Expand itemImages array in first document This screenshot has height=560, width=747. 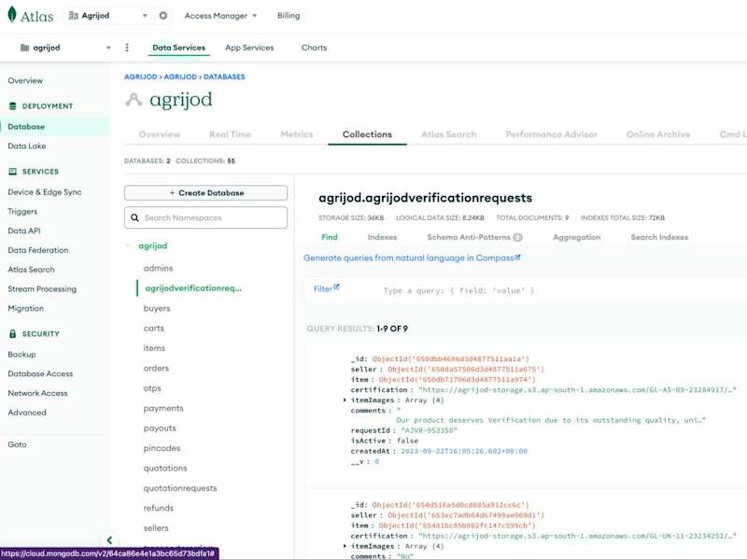click(345, 400)
